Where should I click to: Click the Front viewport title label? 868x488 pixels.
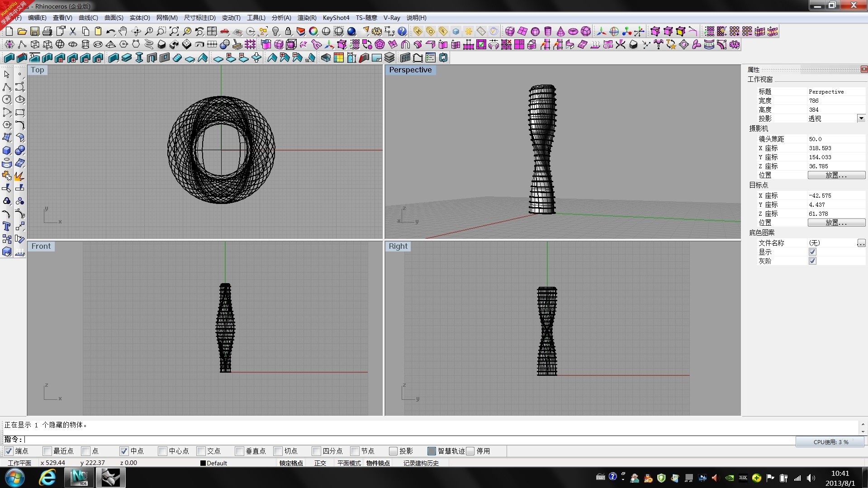click(41, 246)
